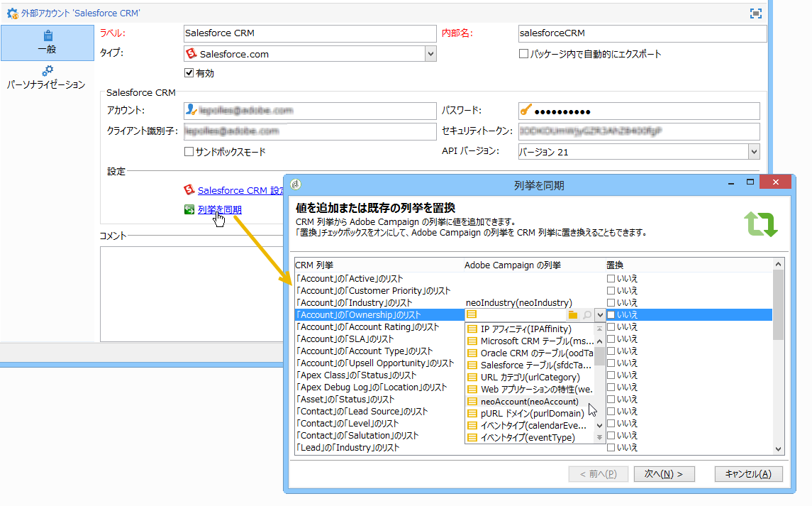812x506 pixels.
Task: Click the table scrollbar down arrow
Action: pyautogui.click(x=778, y=449)
